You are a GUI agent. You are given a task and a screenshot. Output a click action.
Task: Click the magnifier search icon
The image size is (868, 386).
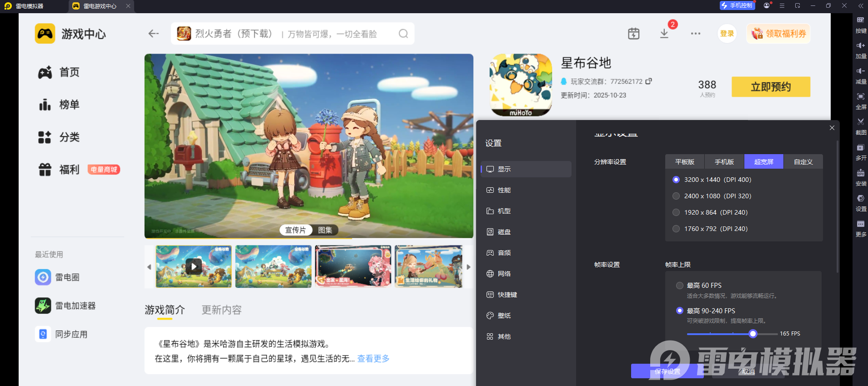[403, 34]
